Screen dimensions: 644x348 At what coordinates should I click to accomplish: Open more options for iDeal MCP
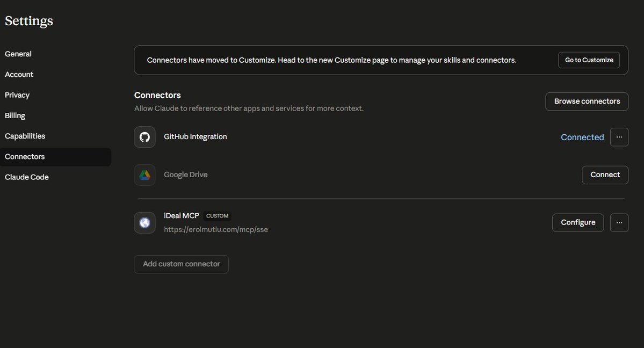619,223
